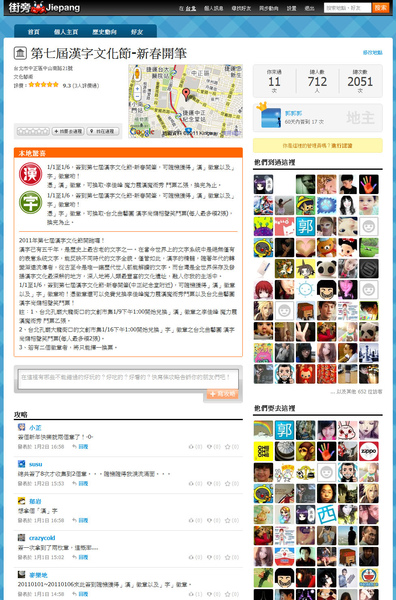This screenshot has height=600, width=396.
Task: Click the blue 西 avatar in the want-to-go grid
Action: [326, 515]
